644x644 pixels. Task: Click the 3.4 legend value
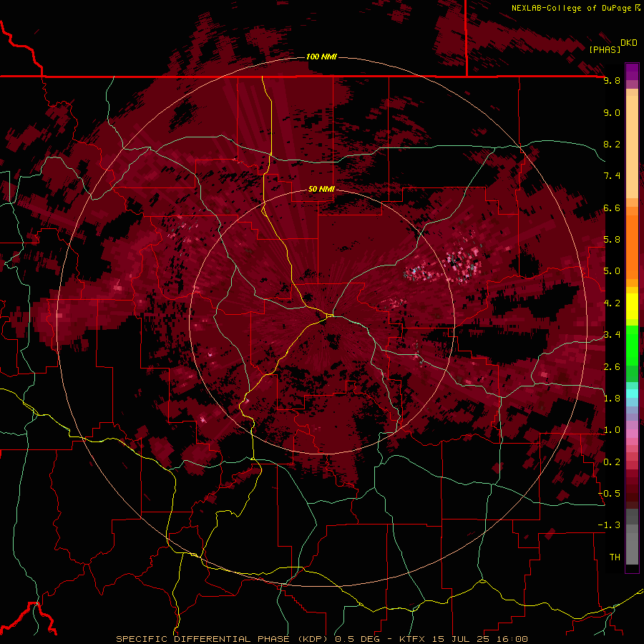612,335
